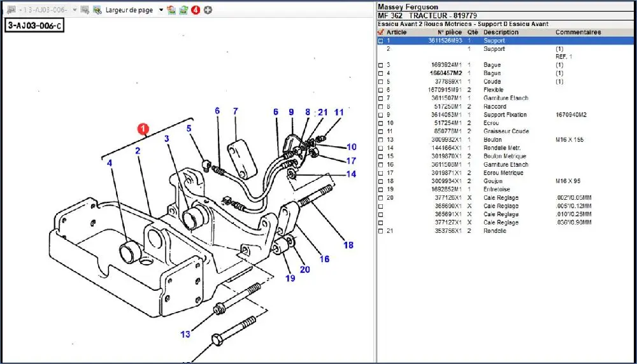Select part number 3611506M1 in row 16

click(x=447, y=164)
